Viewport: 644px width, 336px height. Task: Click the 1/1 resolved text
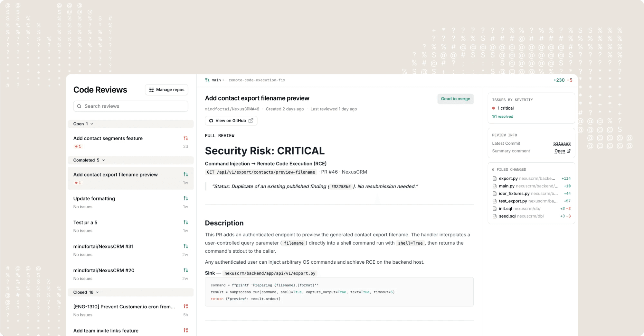[503, 116]
